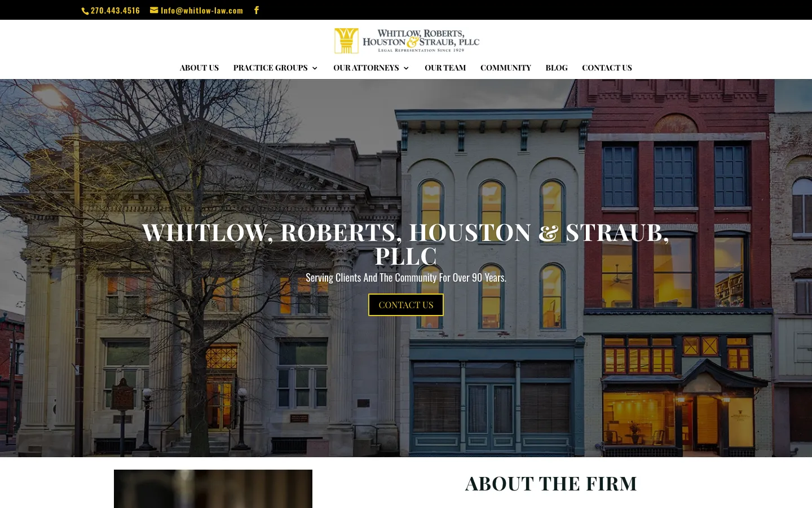Open the About Us menu item
Image resolution: width=812 pixels, height=508 pixels.
point(199,68)
